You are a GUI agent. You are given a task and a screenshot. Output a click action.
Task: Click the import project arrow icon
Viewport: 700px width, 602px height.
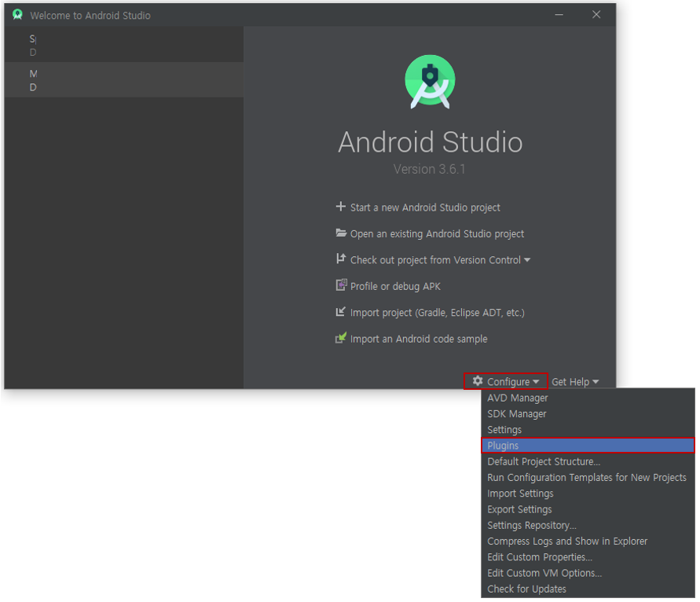pos(340,311)
